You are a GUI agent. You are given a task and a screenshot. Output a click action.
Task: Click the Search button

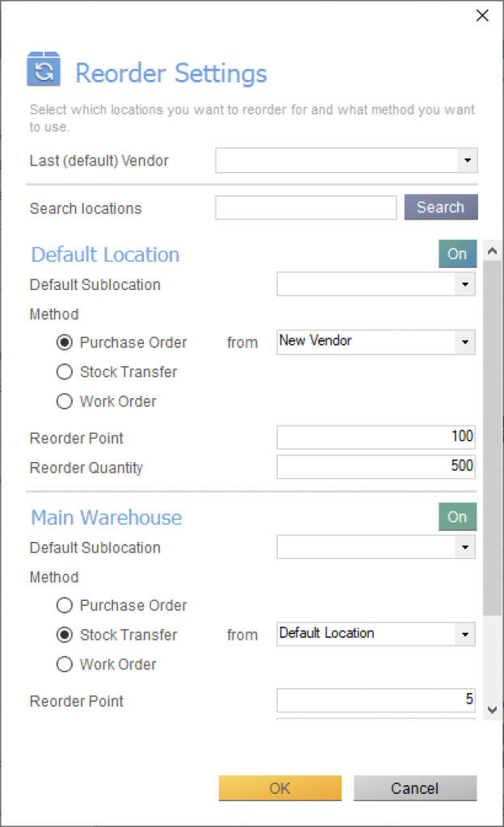coord(441,208)
